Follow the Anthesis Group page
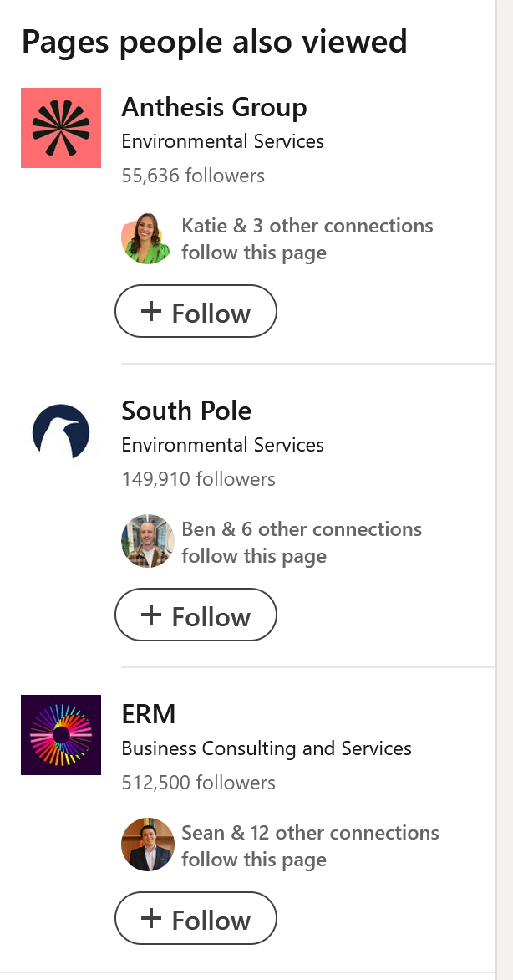 196,312
